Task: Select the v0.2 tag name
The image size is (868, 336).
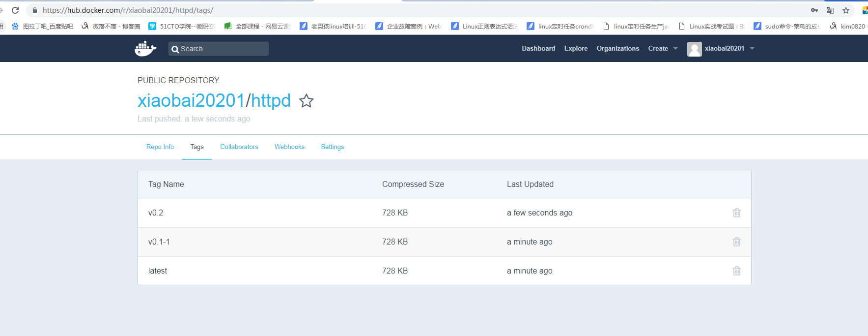Action: (x=156, y=213)
